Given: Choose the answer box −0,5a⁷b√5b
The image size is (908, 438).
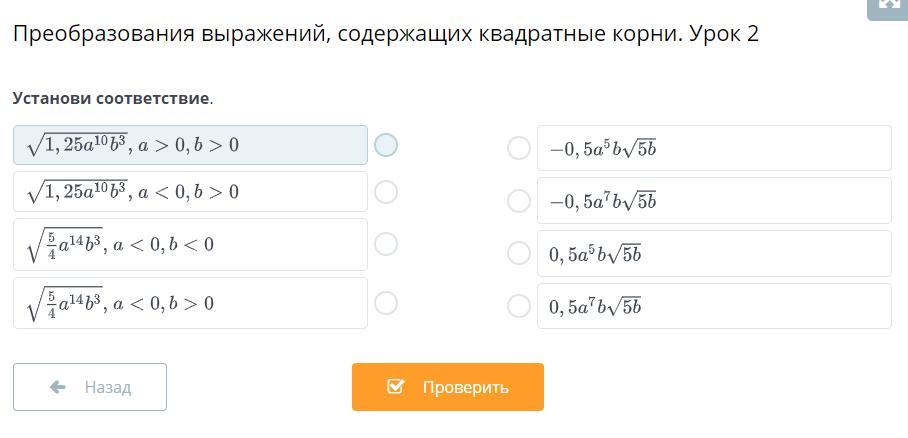Looking at the screenshot, I should 715,200.
